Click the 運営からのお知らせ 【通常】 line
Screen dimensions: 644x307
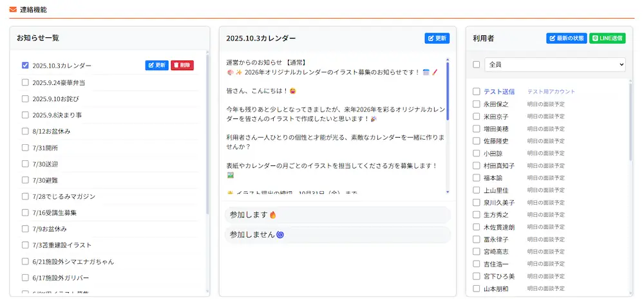tap(267, 62)
